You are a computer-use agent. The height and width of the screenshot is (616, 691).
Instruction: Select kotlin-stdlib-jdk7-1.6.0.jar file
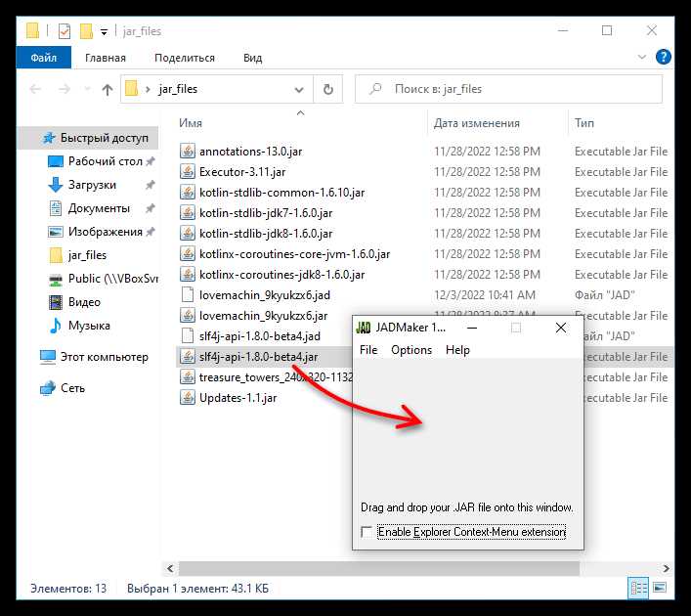(x=266, y=213)
